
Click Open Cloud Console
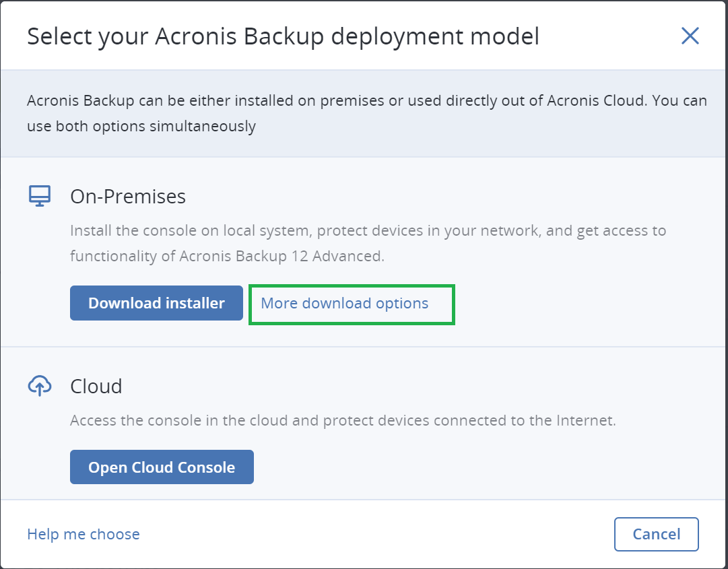[x=162, y=467]
